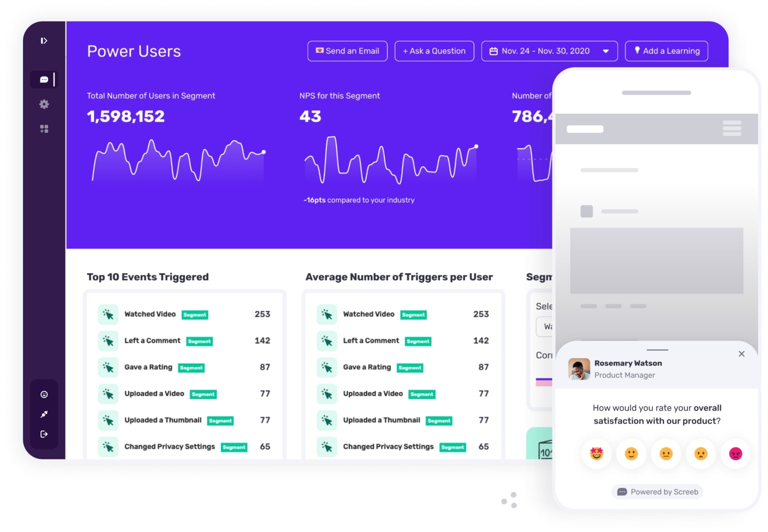The width and height of the screenshot is (768, 532).
Task: Click calendar icon in date selector
Action: (493, 51)
